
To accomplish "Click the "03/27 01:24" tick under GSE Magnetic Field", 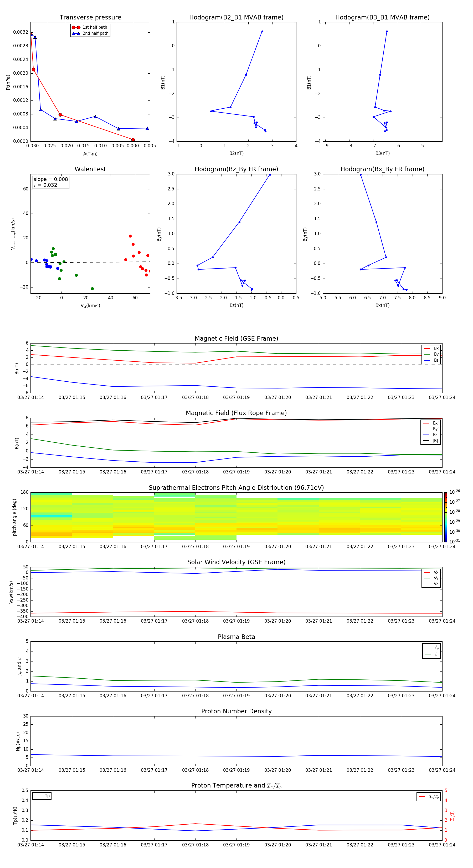I will [442, 398].
